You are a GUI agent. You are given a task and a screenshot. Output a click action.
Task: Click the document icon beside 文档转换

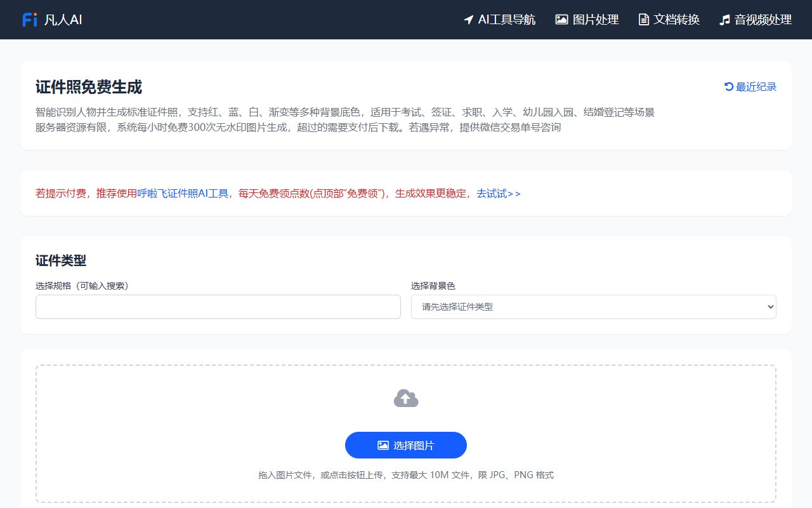click(644, 20)
